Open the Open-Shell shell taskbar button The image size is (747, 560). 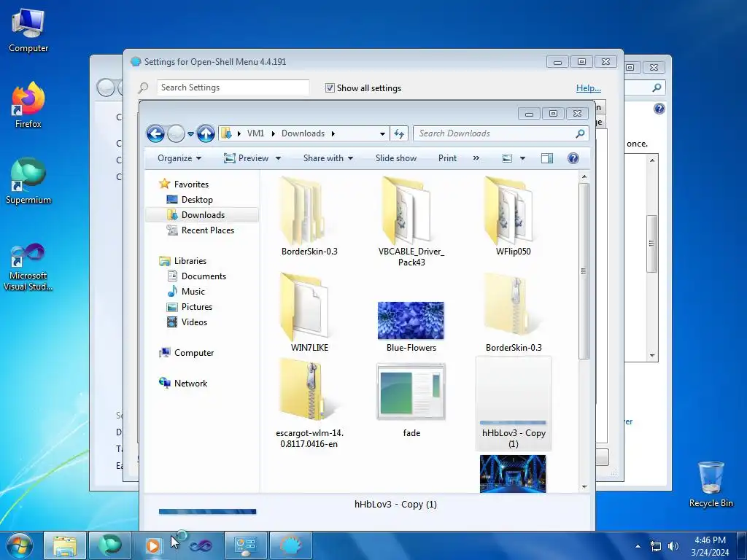click(x=290, y=545)
